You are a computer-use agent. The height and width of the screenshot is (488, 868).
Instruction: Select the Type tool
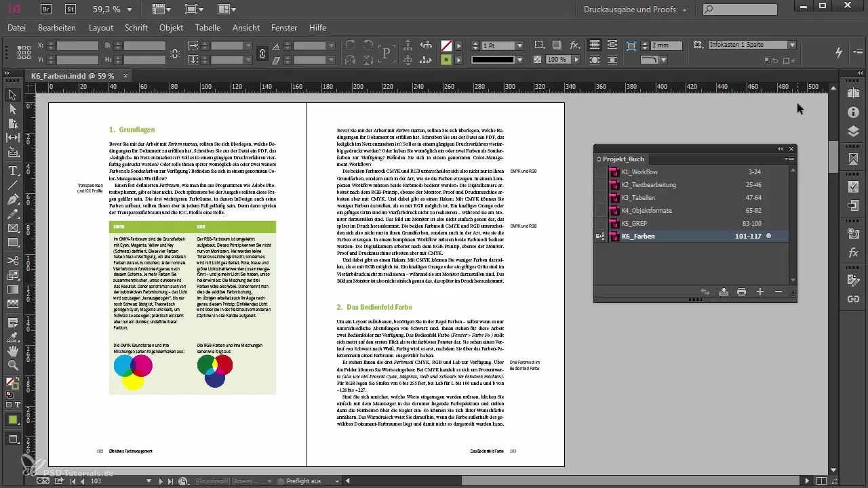click(12, 170)
